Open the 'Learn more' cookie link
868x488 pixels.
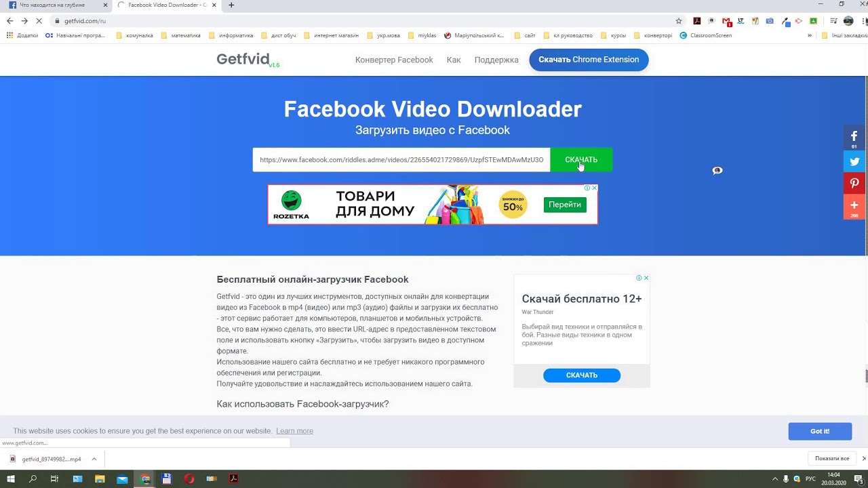(x=294, y=431)
